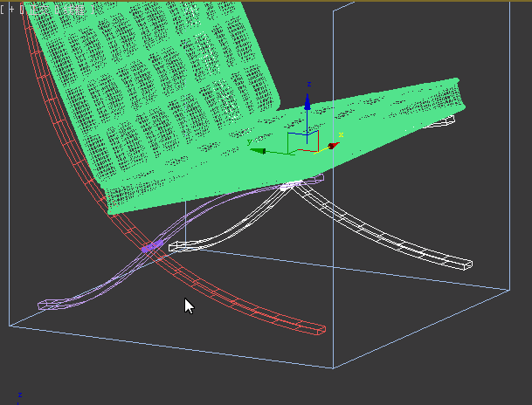Open the [+] viewport general menu
Viewport: 532px width, 405px height.
point(11,9)
